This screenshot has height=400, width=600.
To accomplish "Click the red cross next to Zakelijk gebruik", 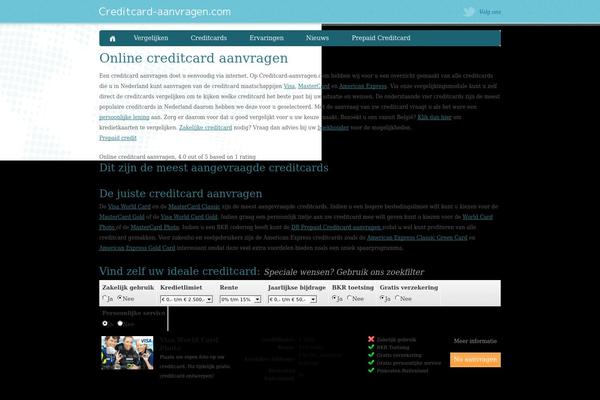I will (371, 339).
